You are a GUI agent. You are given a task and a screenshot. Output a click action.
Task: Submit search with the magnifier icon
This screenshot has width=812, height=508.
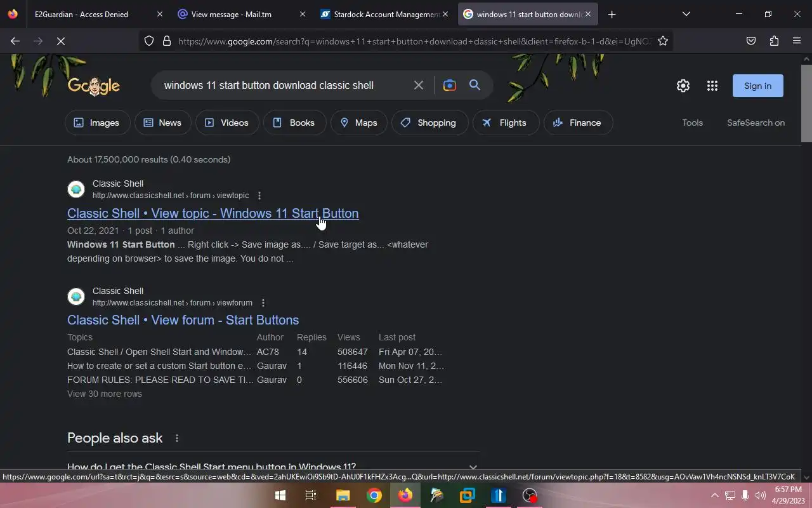coord(475,85)
